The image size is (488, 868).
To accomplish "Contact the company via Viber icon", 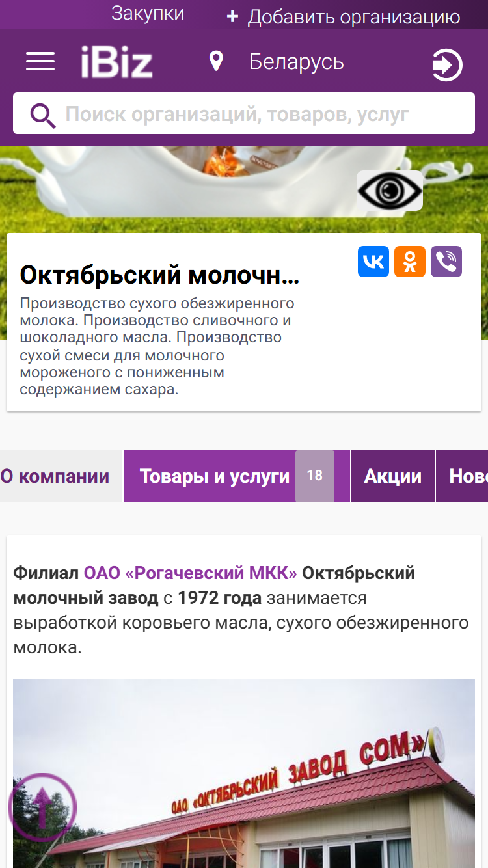I will [x=446, y=262].
